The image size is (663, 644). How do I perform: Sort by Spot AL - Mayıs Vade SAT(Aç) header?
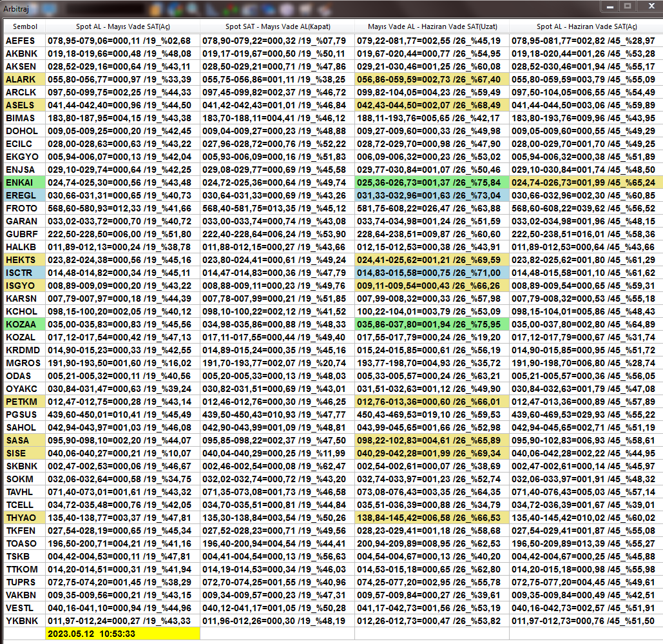(122, 26)
